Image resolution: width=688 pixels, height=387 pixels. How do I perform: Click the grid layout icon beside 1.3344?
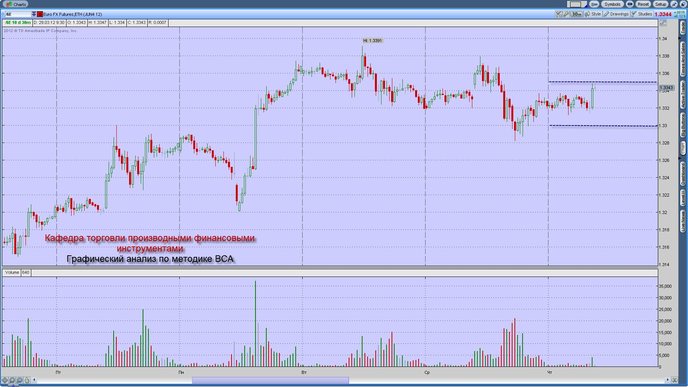pyautogui.click(x=680, y=14)
